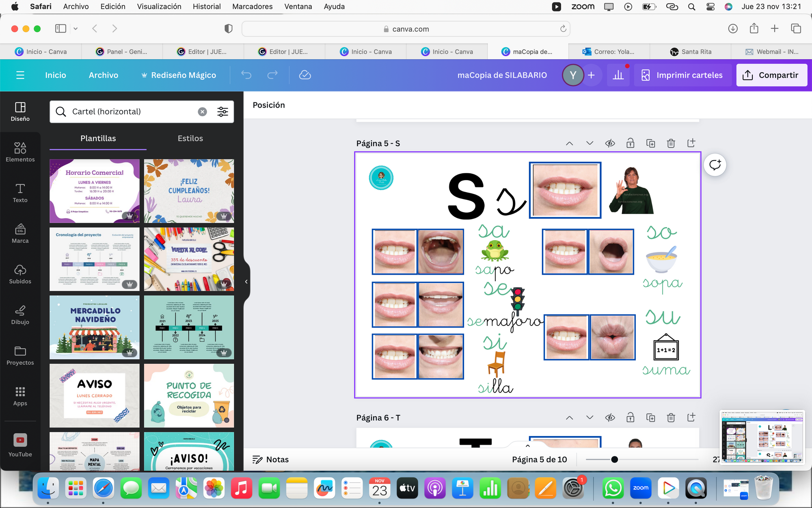This screenshot has width=812, height=508.
Task: Click the add comment bubble icon
Action: coord(715,165)
